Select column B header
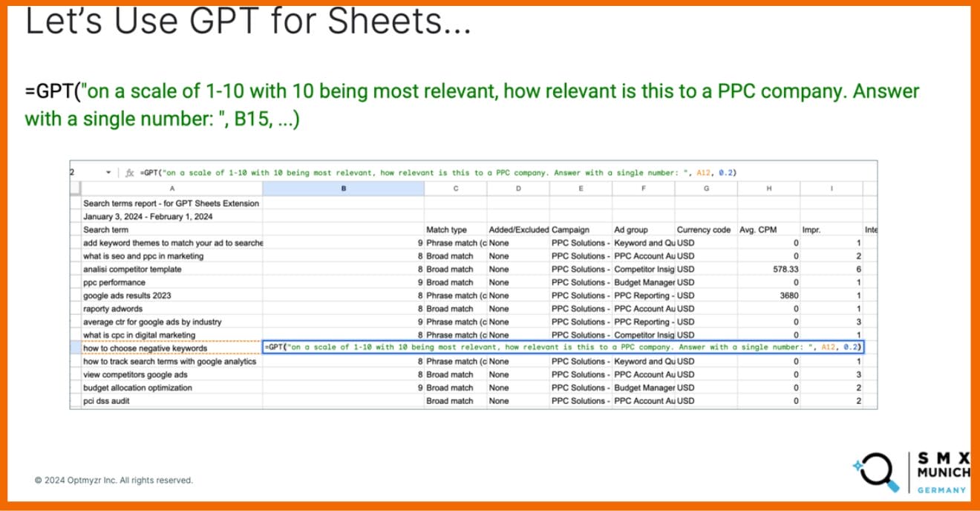Image resolution: width=980 pixels, height=511 pixels. [343, 189]
